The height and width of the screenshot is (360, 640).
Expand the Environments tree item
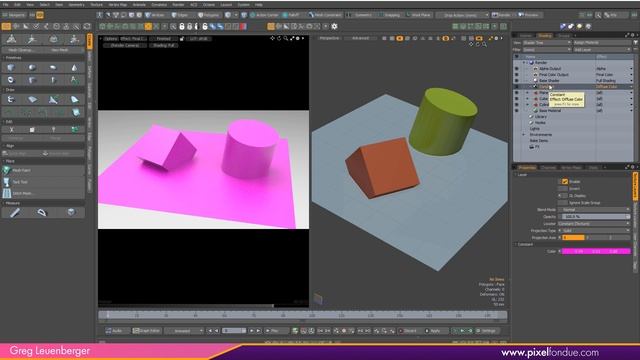pyautogui.click(x=524, y=134)
